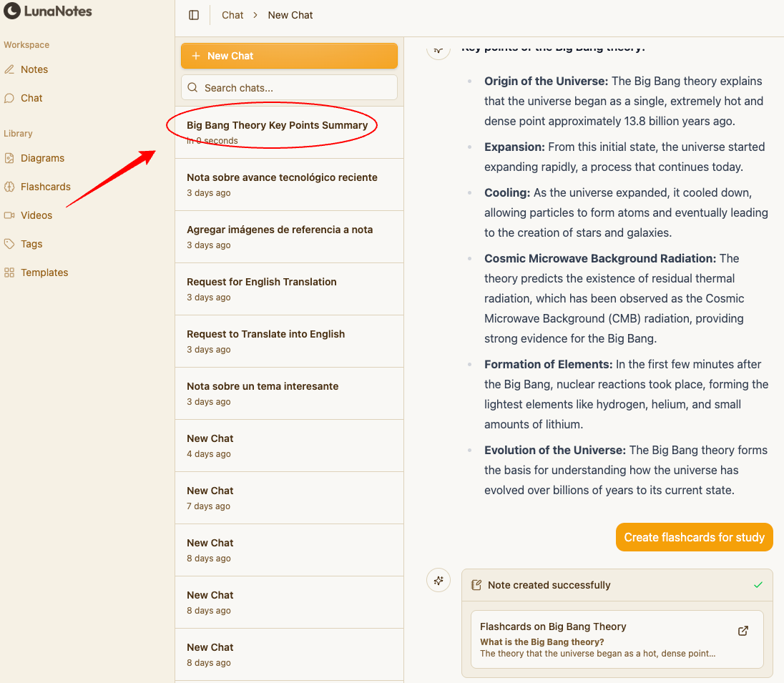
Task: Open Big Bang Theory Key Points Summary chat
Action: tap(277, 125)
